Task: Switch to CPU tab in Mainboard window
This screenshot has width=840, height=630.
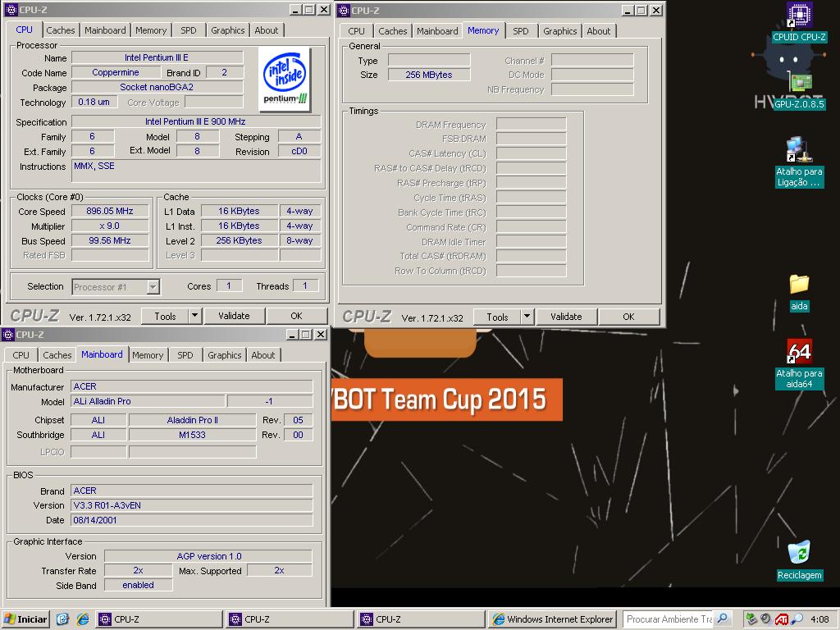Action: [x=21, y=354]
